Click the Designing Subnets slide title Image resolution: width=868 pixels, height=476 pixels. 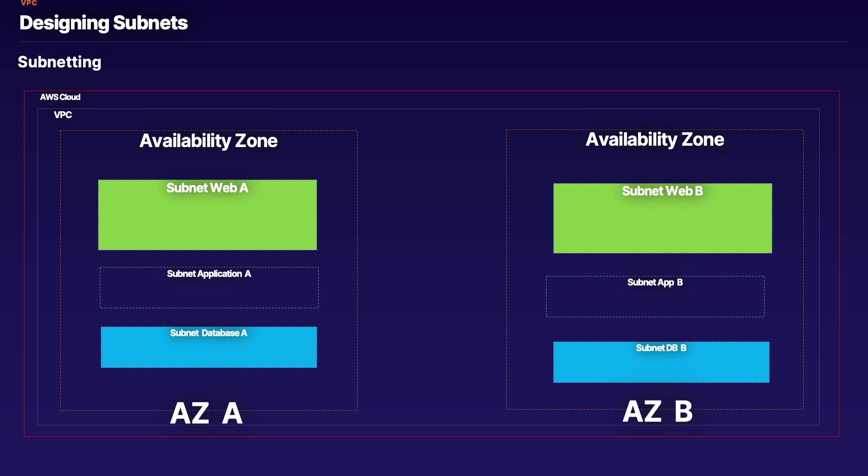[104, 23]
